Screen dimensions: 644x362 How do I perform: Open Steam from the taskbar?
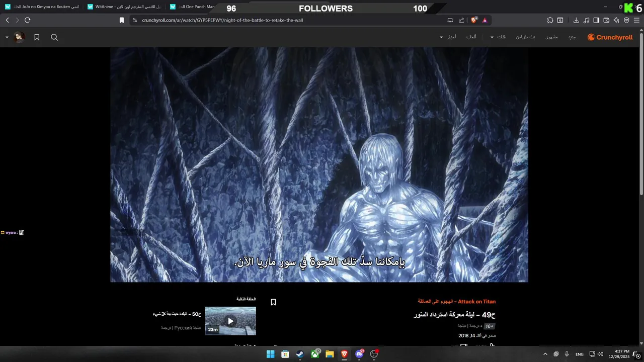[299, 354]
